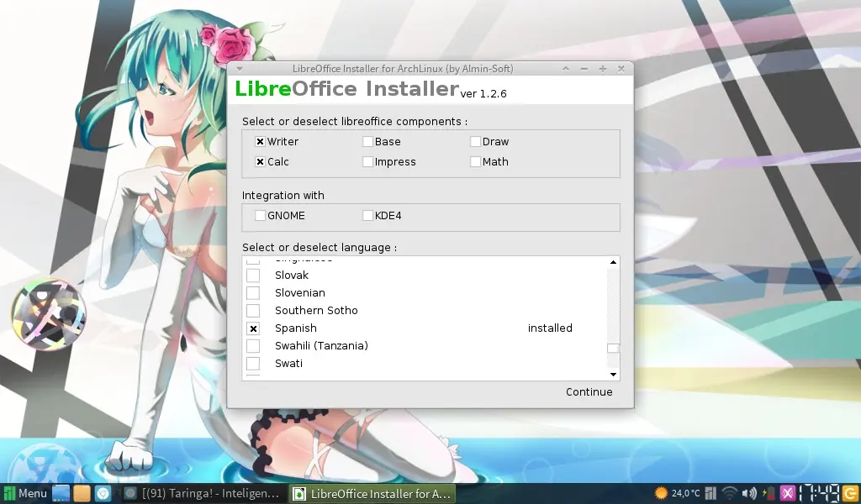Screen dimensions: 861x504
Task: Check the Swahili (Tanzania) language box
Action: [252, 346]
